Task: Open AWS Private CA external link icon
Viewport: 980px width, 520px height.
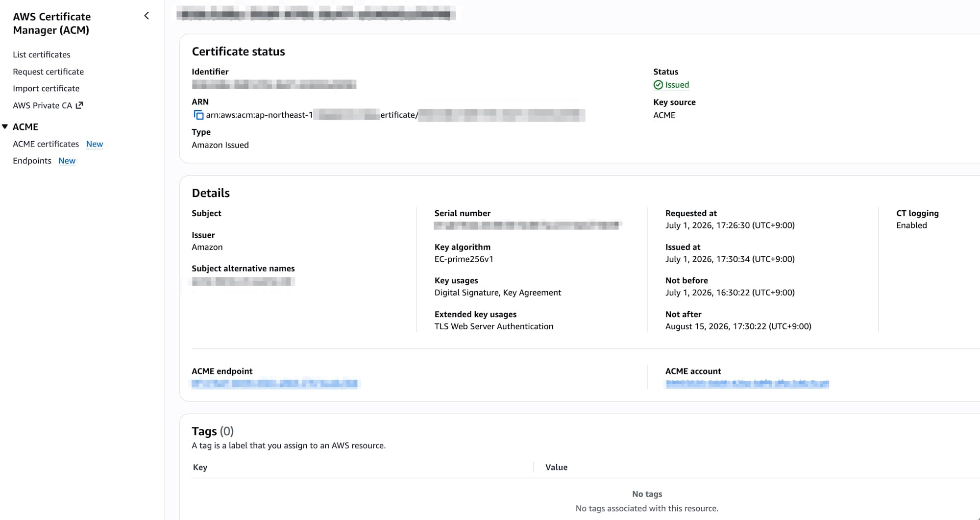Action: (79, 105)
